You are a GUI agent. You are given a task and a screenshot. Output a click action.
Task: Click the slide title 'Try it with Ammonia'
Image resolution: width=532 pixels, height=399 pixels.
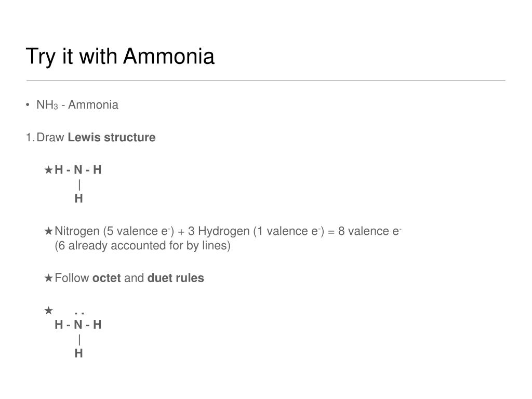pyautogui.click(x=120, y=56)
